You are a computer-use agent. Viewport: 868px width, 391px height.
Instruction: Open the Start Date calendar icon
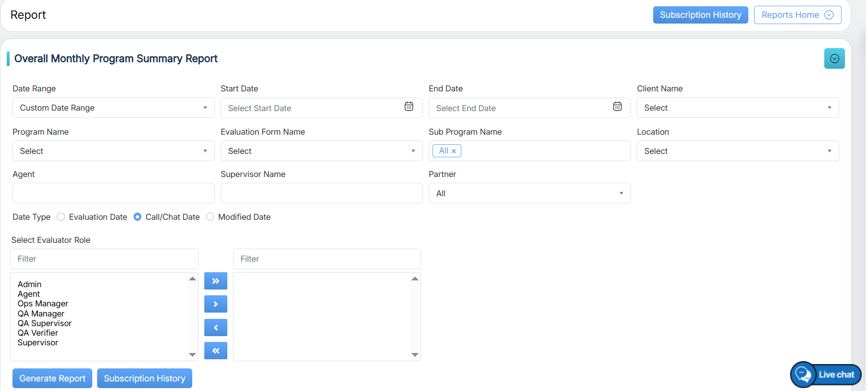(409, 107)
